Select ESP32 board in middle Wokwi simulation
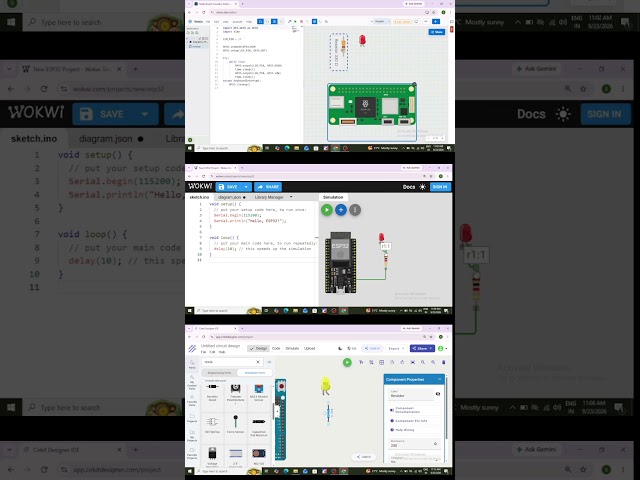Viewport: 640px width, 480px height. [x=340, y=262]
